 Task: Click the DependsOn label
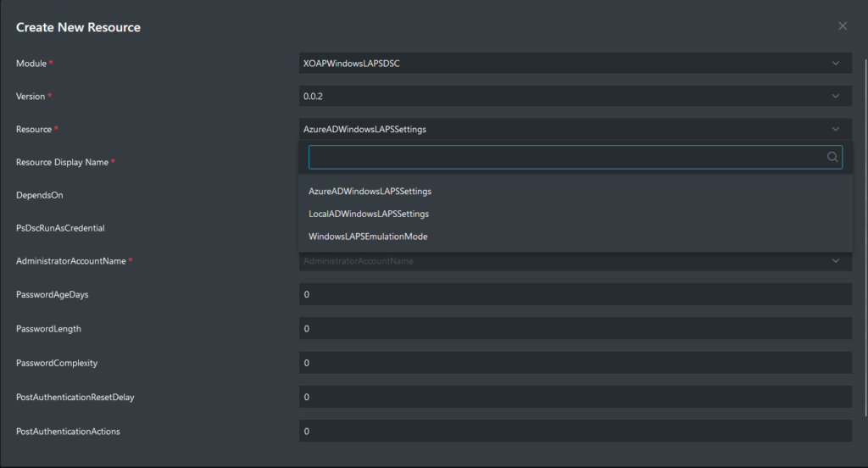(x=39, y=195)
